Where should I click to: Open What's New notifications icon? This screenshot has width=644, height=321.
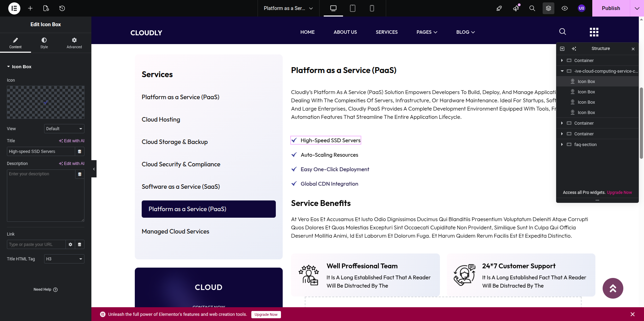point(516,8)
